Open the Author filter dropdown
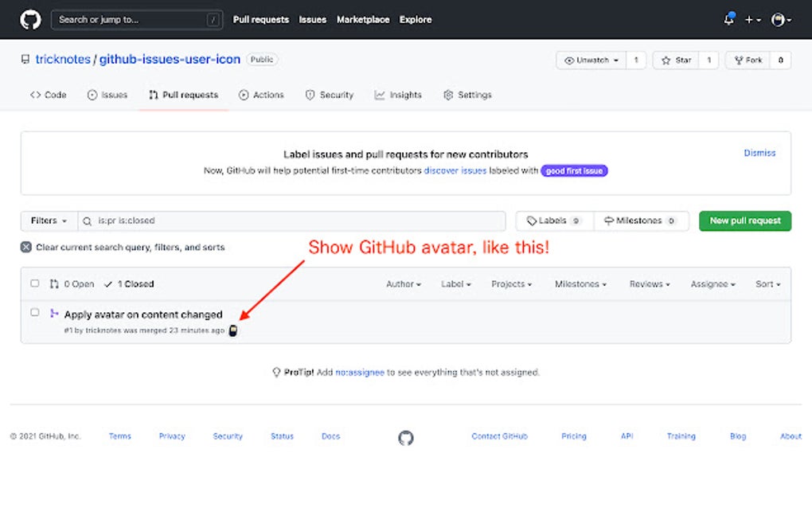This screenshot has width=812, height=508. coord(403,283)
